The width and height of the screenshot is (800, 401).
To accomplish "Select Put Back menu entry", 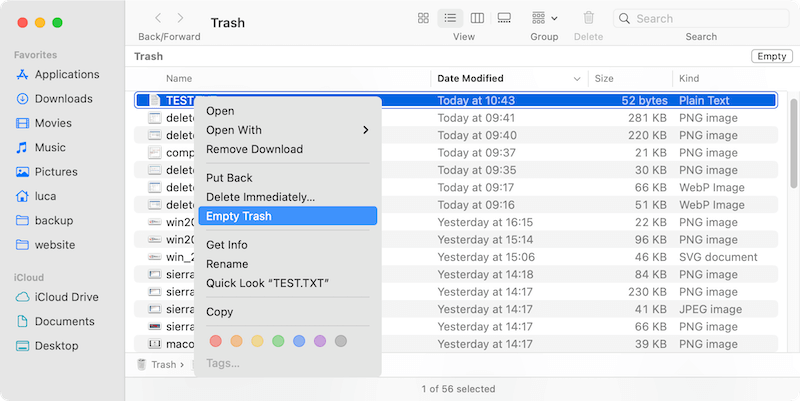I will [288, 178].
